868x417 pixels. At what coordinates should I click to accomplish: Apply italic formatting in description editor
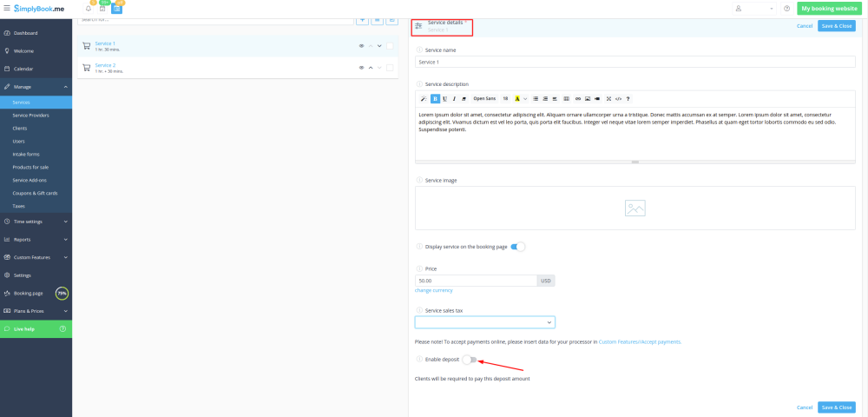click(455, 98)
